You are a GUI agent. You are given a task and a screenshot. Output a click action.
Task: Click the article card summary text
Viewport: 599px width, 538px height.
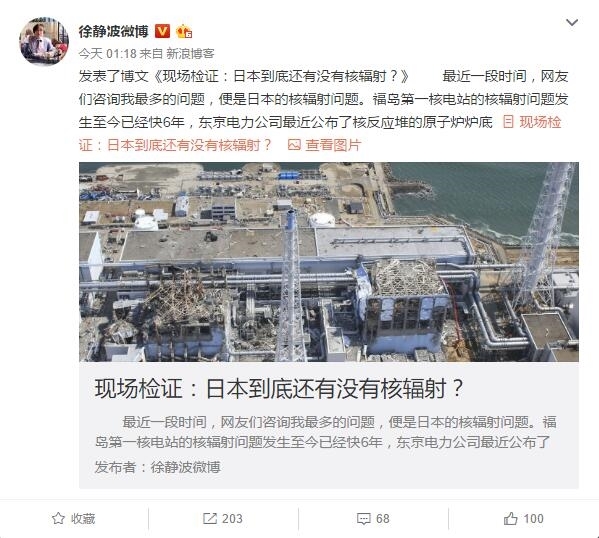click(x=325, y=432)
